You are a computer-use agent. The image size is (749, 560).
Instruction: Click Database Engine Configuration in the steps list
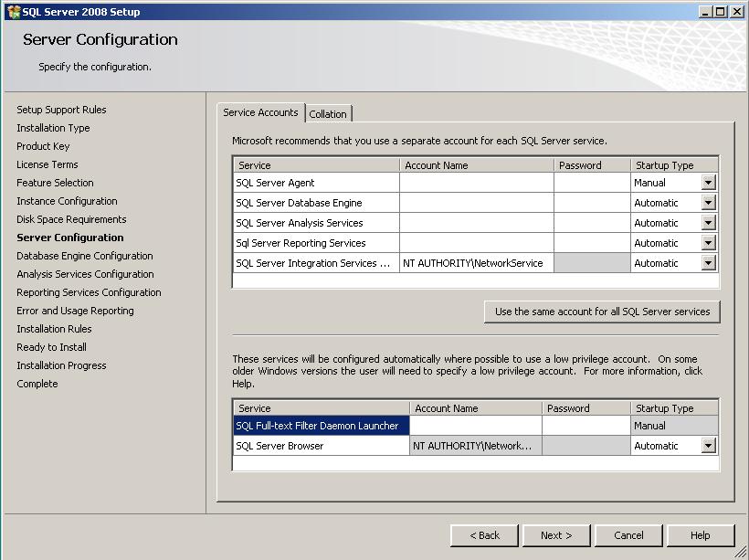tap(85, 256)
